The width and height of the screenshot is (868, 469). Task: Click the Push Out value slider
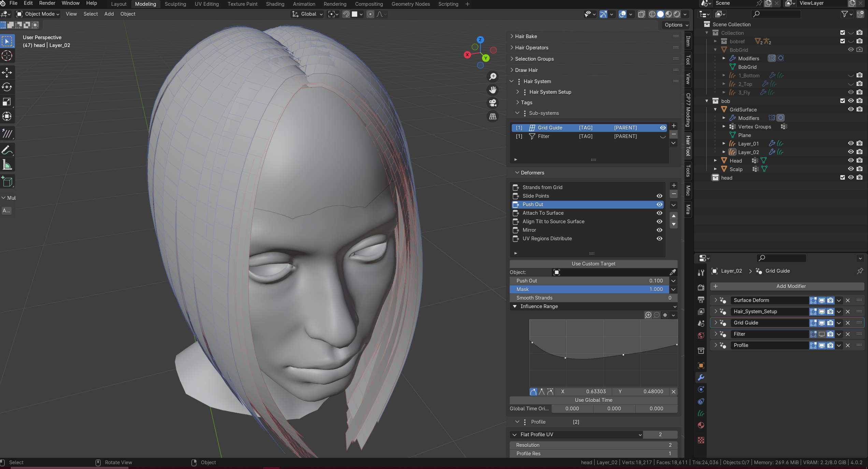pos(589,281)
